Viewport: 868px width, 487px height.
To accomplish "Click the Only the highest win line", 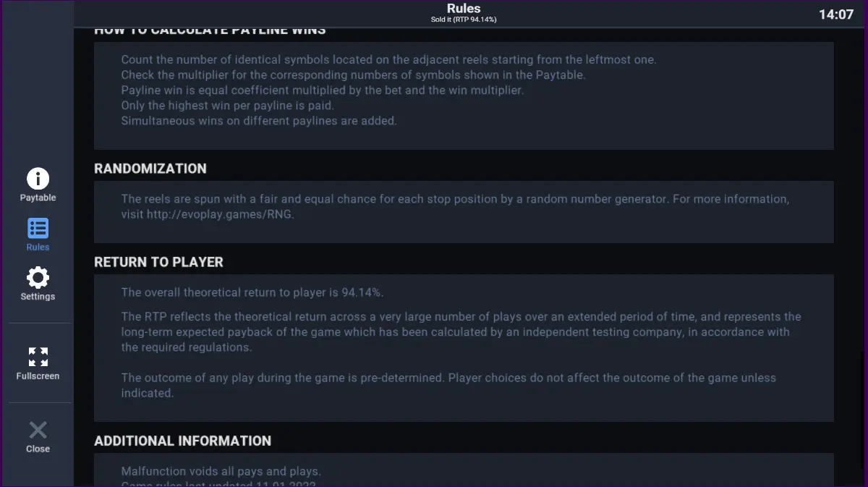I will click(228, 106).
